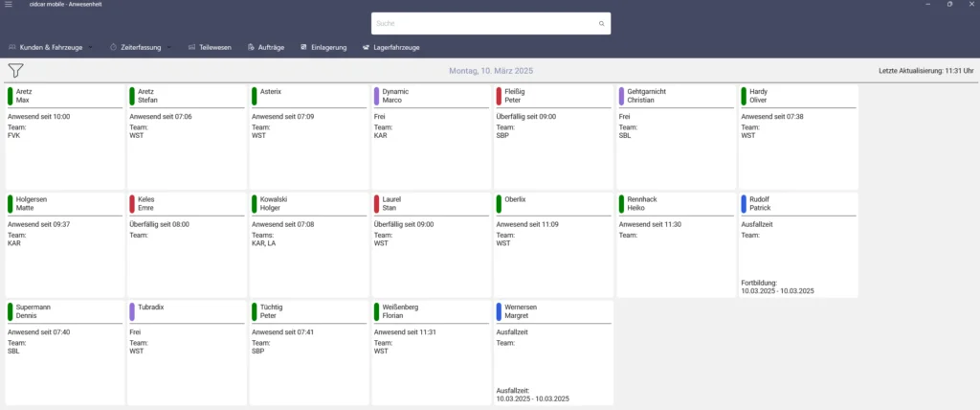The height and width of the screenshot is (410, 980).
Task: Click the car icon beside Lagerfahrzeuge
Action: 366,47
